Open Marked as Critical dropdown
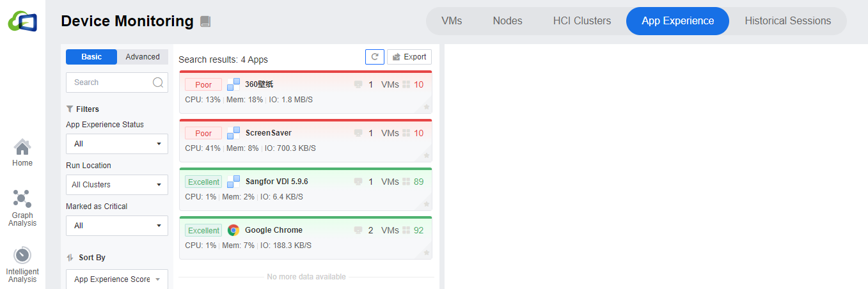The height and width of the screenshot is (289, 868). coord(117,226)
